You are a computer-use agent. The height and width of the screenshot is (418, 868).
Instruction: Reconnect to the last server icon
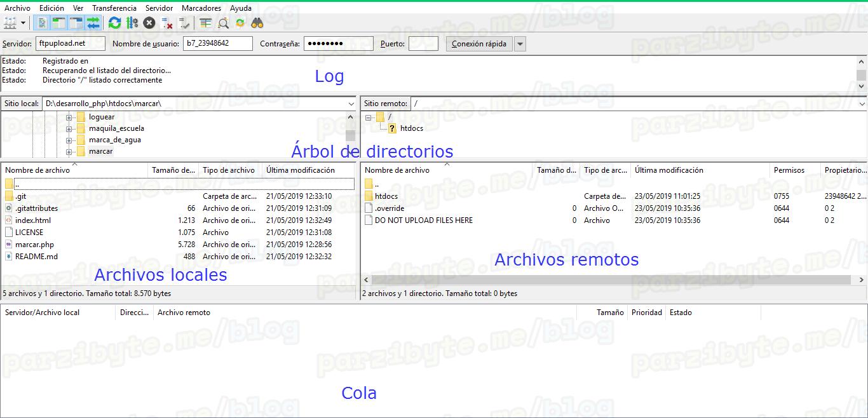tap(184, 23)
